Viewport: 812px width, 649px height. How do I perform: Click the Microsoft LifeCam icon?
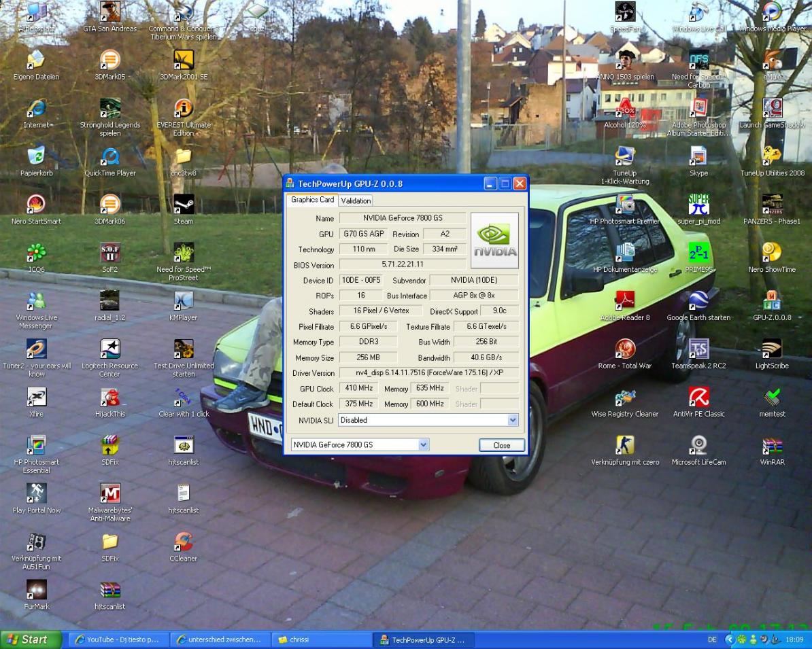[698, 445]
